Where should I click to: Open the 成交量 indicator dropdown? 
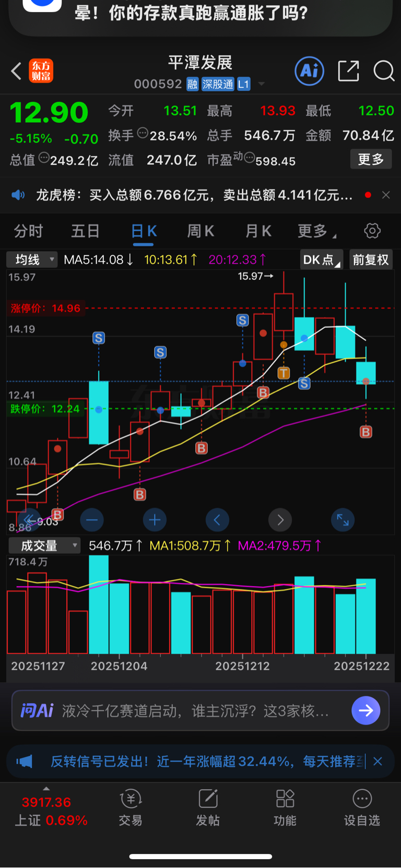pos(44,545)
